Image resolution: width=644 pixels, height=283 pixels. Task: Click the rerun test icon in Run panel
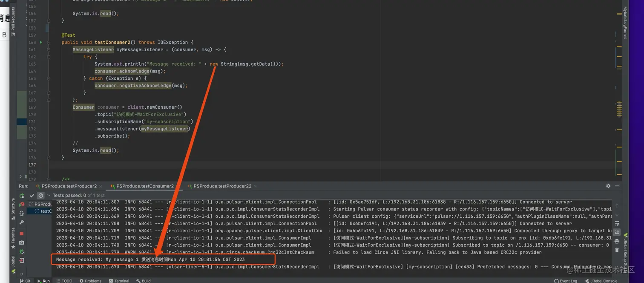click(x=22, y=196)
